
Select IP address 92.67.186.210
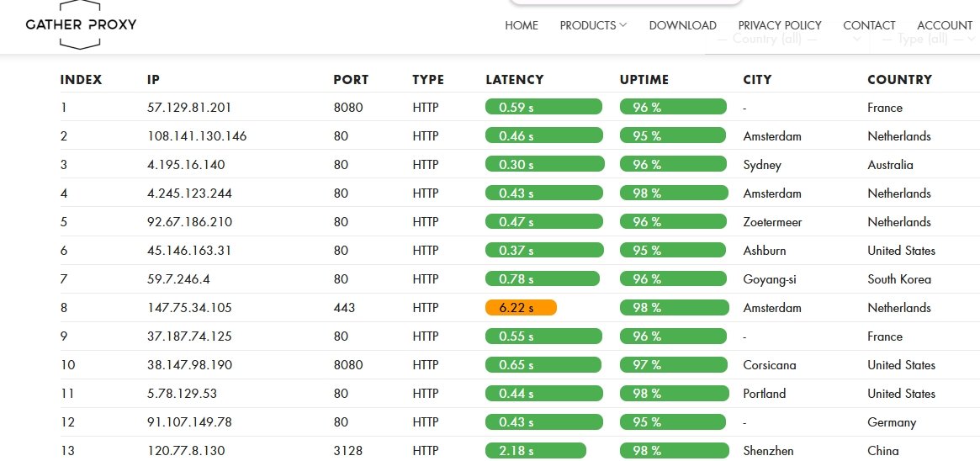coord(189,222)
